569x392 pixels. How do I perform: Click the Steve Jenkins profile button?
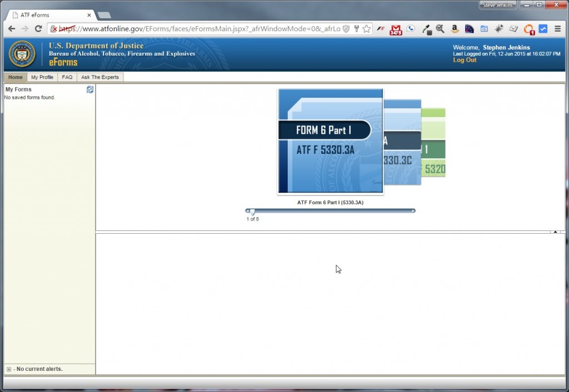[497, 5]
